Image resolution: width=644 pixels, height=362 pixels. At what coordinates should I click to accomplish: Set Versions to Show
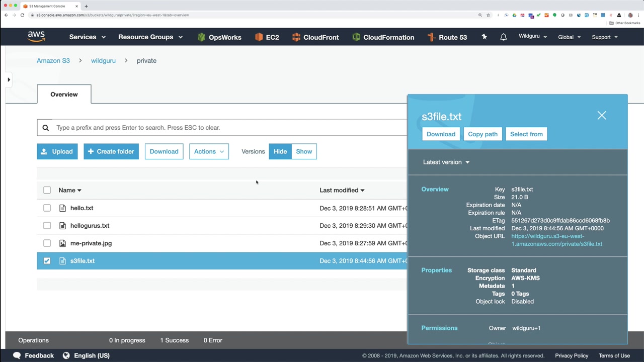[304, 151]
